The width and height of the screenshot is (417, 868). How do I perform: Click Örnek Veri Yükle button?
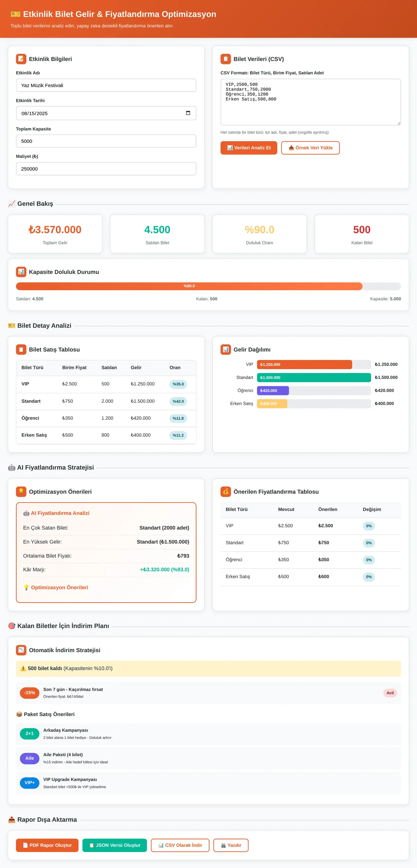click(310, 148)
